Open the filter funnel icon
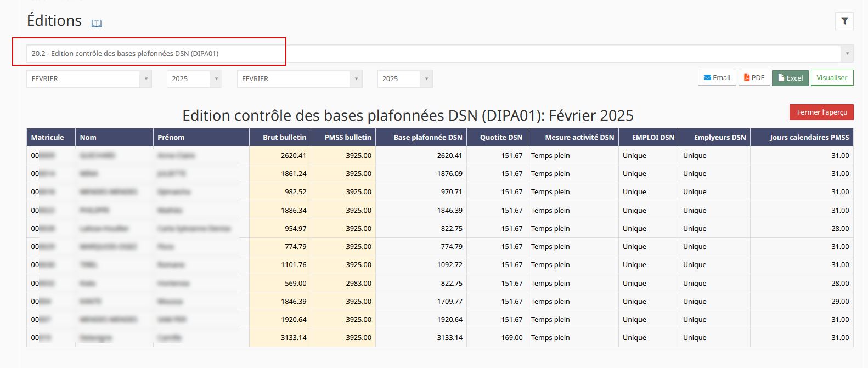This screenshot has width=868, height=368. (x=844, y=21)
